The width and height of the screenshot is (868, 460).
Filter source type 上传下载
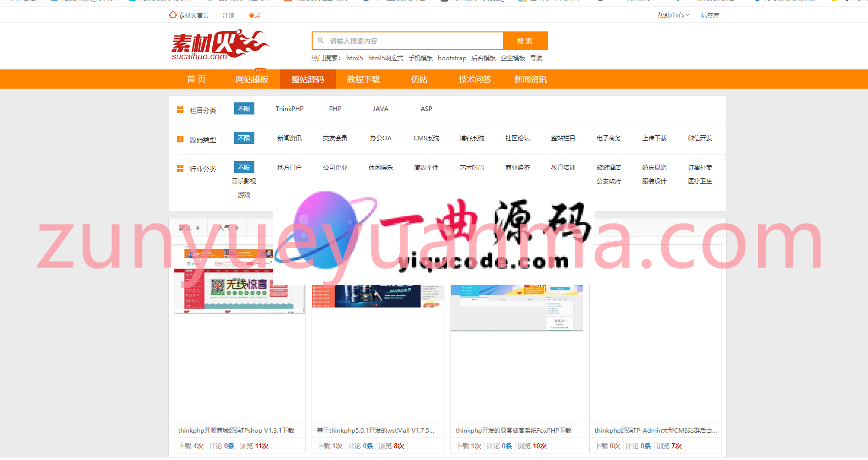(x=654, y=138)
